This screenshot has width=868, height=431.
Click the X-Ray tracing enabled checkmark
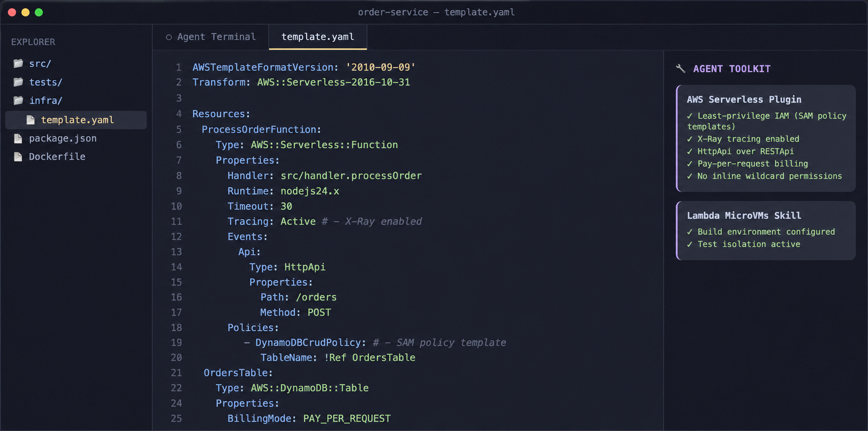[690, 139]
